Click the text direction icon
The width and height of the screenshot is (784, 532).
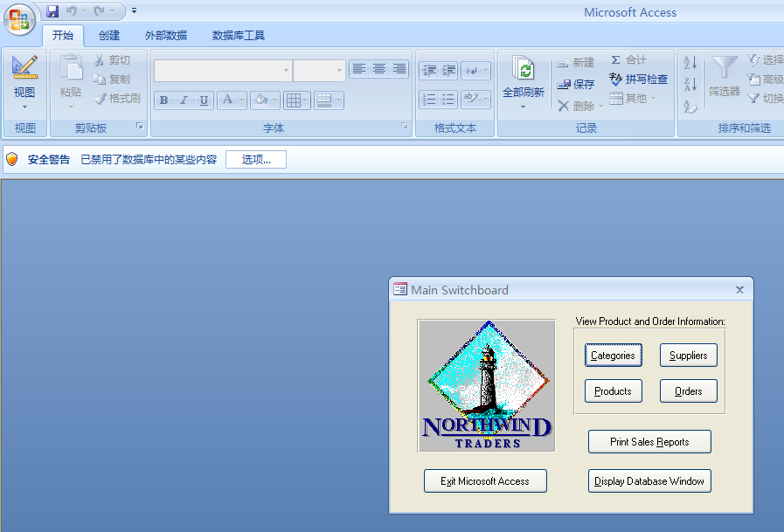pyautogui.click(x=471, y=71)
